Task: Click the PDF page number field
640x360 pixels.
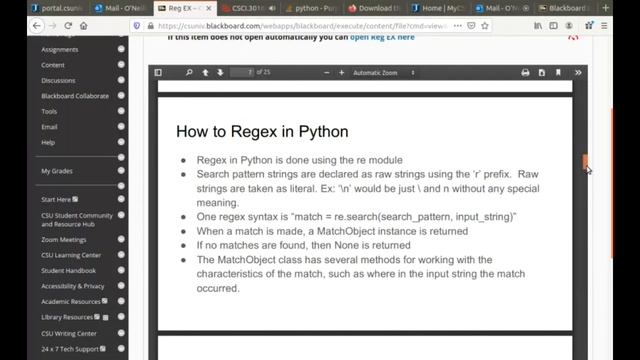Action: 242,72
